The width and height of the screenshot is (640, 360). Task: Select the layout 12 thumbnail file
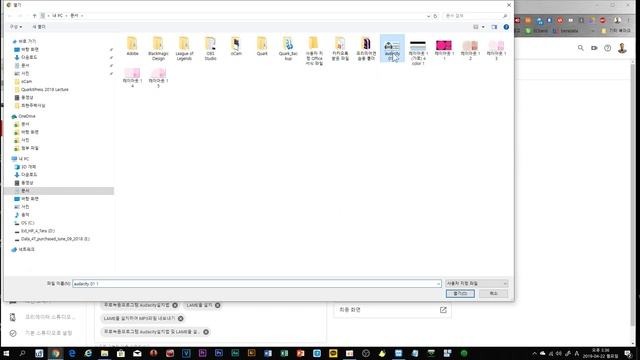click(470, 50)
